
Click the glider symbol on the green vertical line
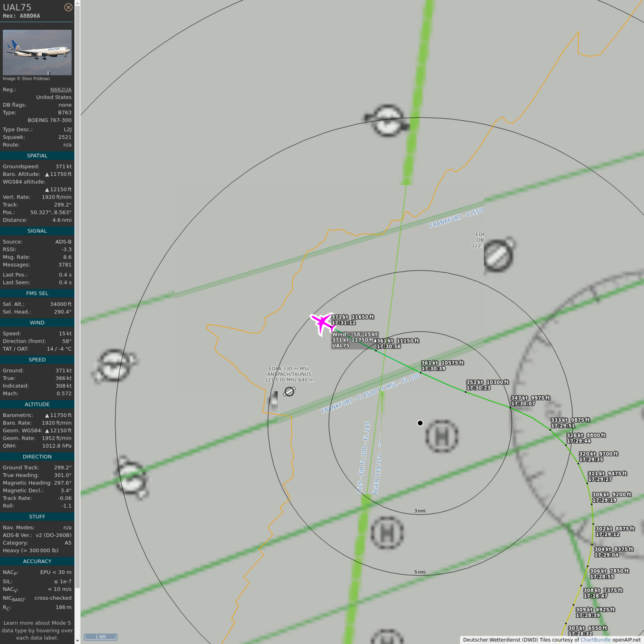click(x=387, y=121)
